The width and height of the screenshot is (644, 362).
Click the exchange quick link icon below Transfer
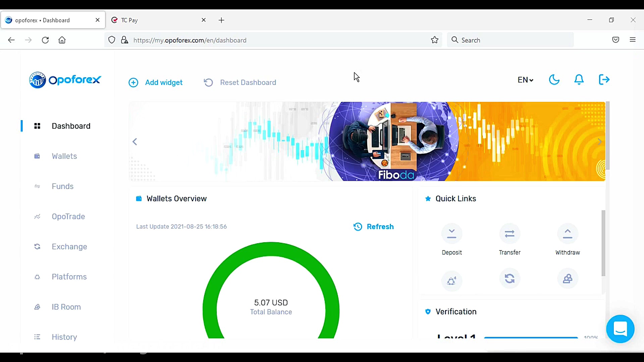pyautogui.click(x=509, y=279)
